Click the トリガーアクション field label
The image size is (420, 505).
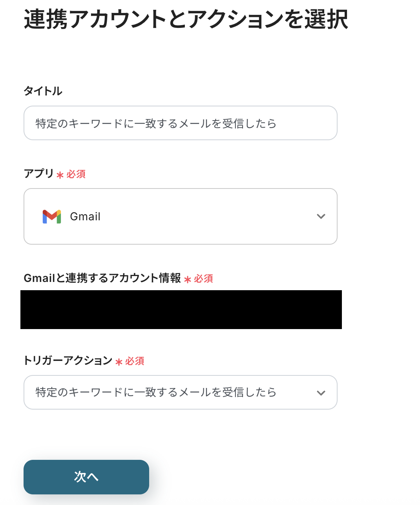click(x=68, y=360)
